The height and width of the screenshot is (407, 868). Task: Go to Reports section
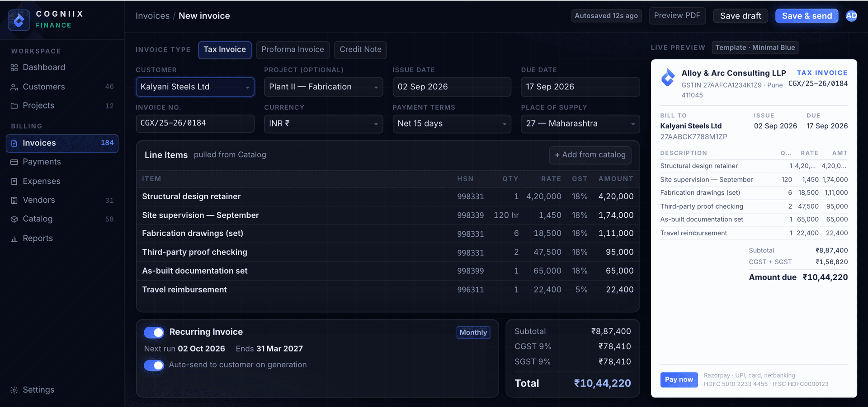point(62,239)
